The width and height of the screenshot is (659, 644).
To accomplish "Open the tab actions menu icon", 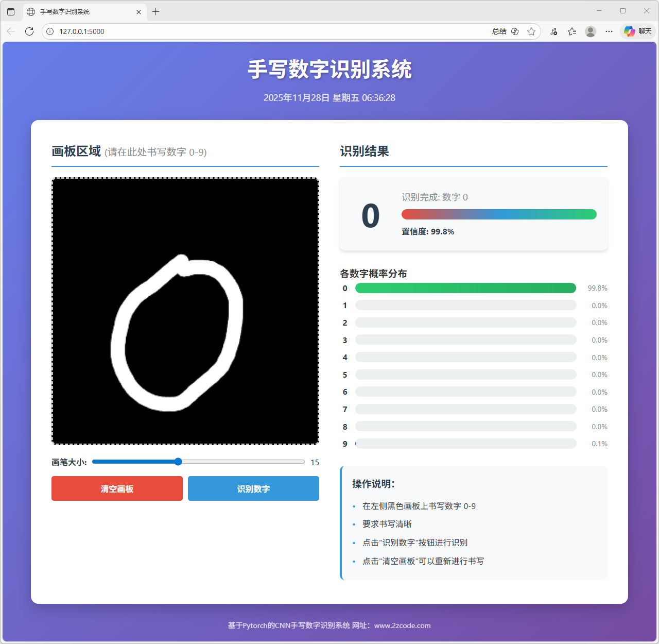I will (11, 11).
